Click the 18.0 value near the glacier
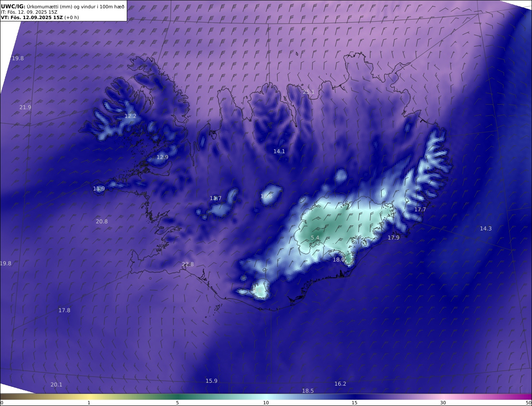532x406 pixels. point(339,259)
